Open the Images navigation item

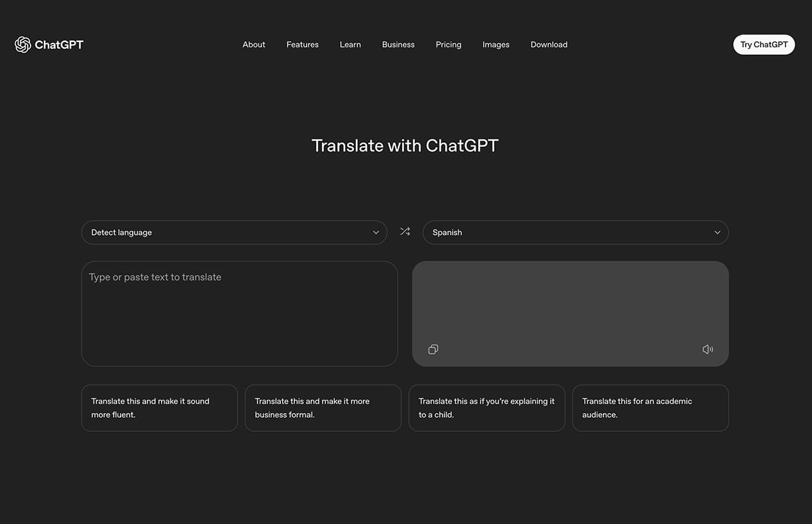coord(496,45)
